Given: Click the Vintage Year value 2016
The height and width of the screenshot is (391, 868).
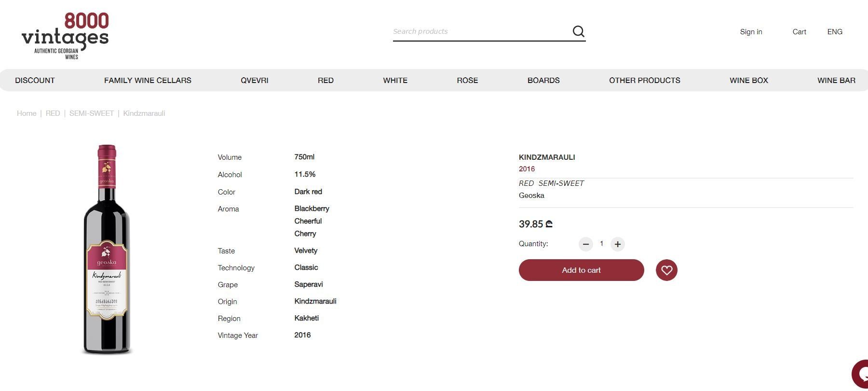Looking at the screenshot, I should pyautogui.click(x=302, y=335).
